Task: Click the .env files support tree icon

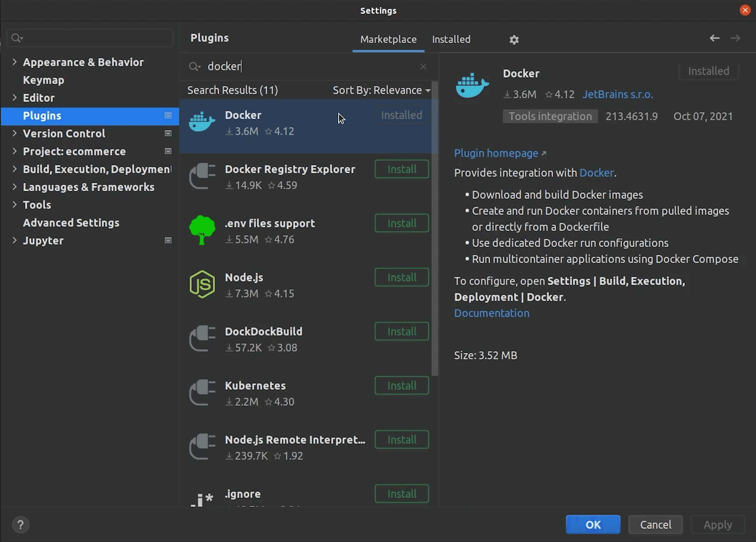Action: (x=202, y=230)
